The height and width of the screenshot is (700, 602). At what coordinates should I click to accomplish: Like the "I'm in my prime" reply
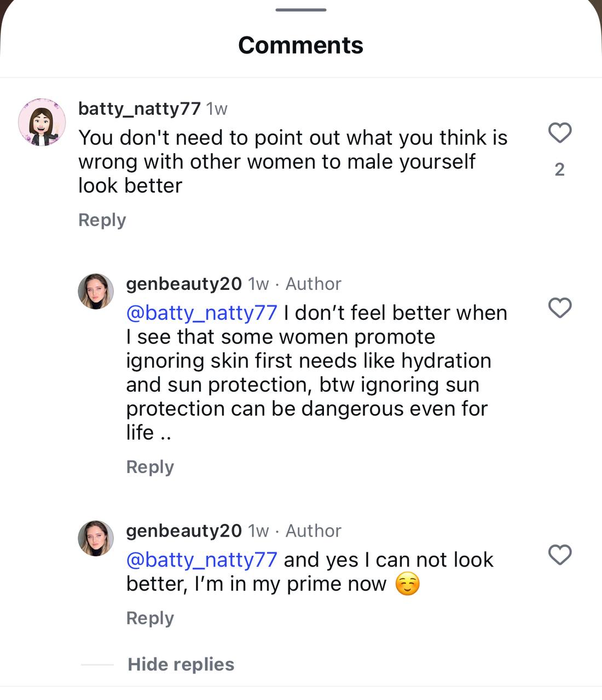(x=559, y=555)
